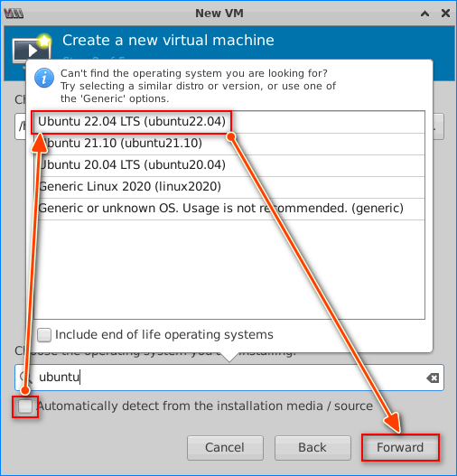Viewport: 457px width, 476px height.
Task: Toggle Automatically detect from installation media checkbox
Action: click(25, 406)
